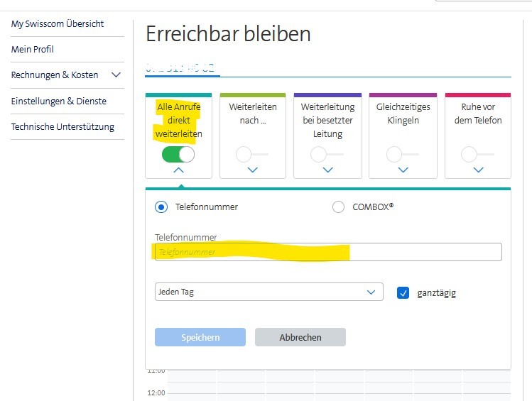The image size is (532, 401).
Task: Turn off Alle Anrufe direkt weiterleiten switch
Action: 178,155
